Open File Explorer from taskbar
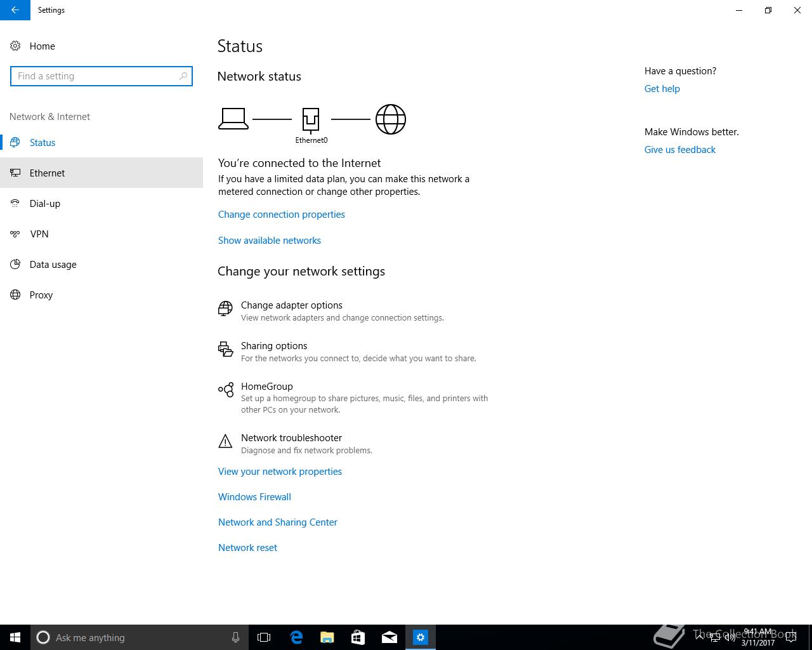Screen dimensions: 812x650 pyautogui.click(x=327, y=637)
